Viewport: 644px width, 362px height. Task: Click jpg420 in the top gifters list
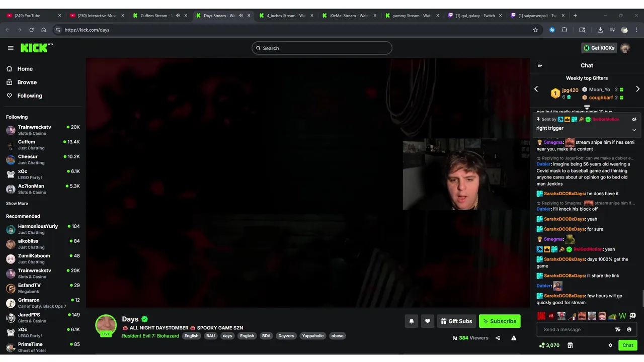570,90
